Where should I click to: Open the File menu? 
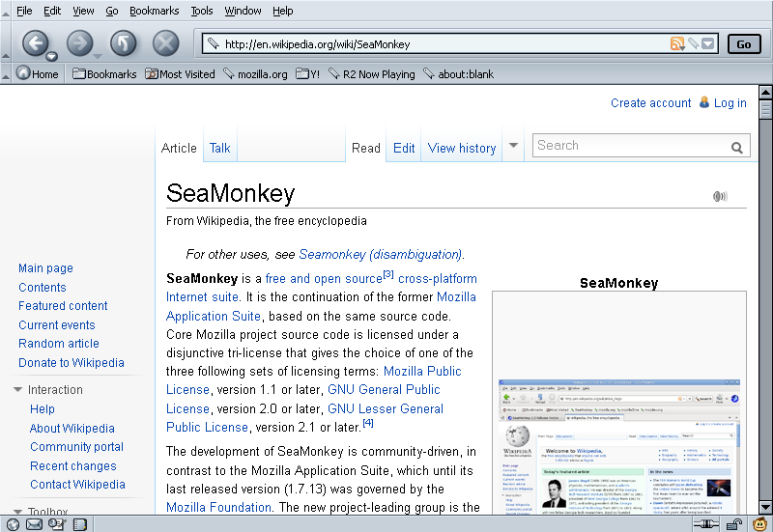coord(24,11)
